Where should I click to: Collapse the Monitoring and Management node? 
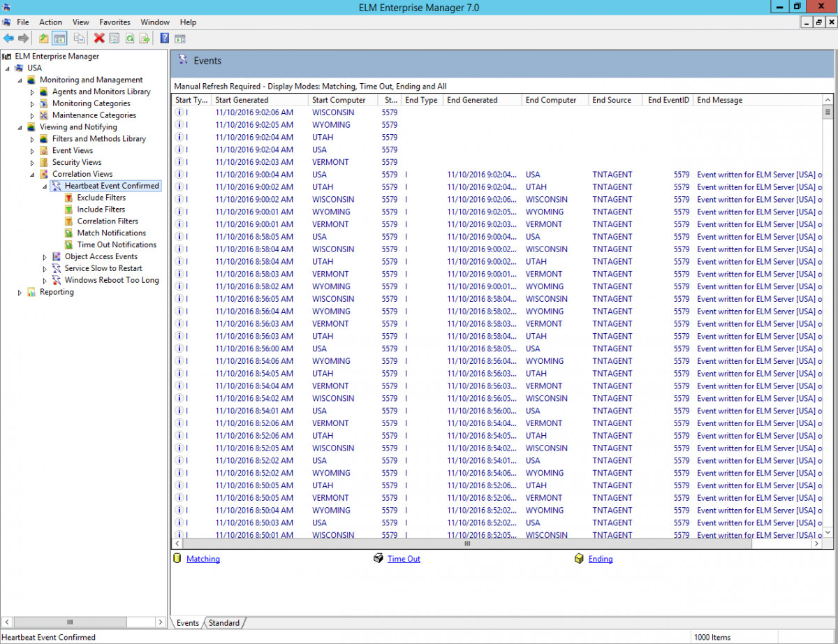pyautogui.click(x=20, y=80)
